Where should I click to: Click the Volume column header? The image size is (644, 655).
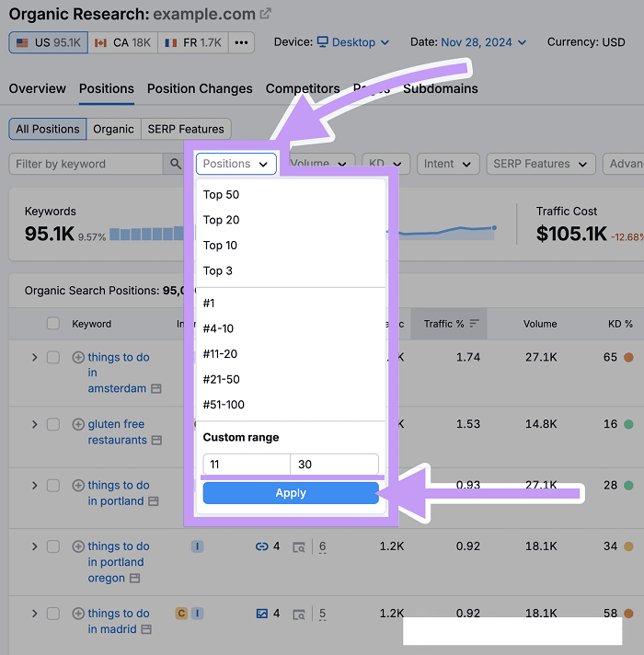pyautogui.click(x=540, y=324)
